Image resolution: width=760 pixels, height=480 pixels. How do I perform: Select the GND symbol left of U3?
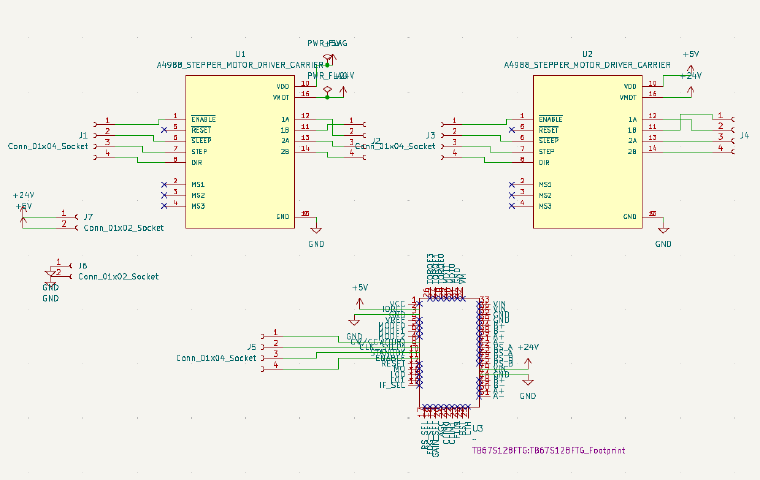coord(354,320)
